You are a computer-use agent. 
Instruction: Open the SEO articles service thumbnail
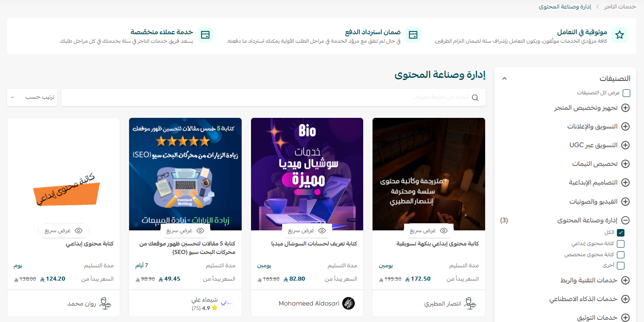185,174
